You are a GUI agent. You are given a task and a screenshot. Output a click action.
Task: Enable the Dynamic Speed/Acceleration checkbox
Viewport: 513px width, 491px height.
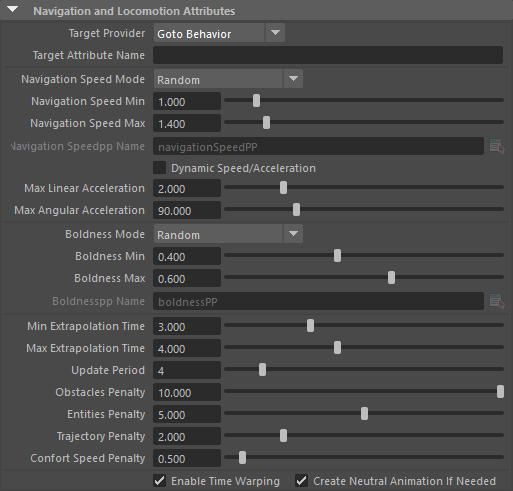click(160, 168)
